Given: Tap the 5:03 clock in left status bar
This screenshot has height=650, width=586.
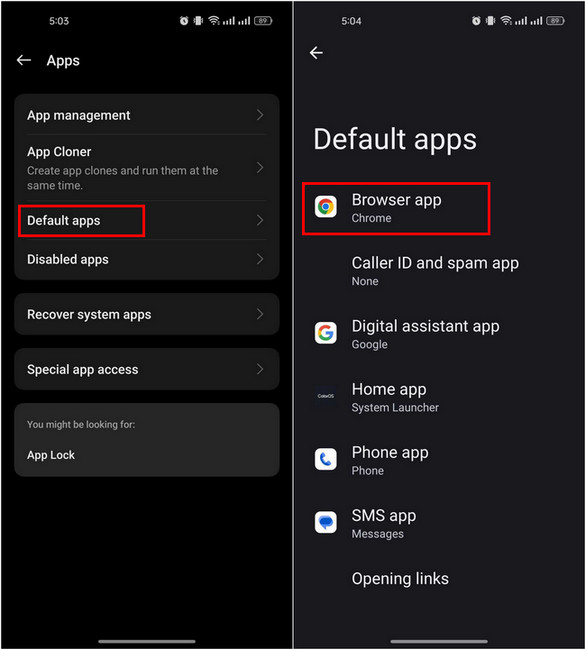Looking at the screenshot, I should point(59,21).
